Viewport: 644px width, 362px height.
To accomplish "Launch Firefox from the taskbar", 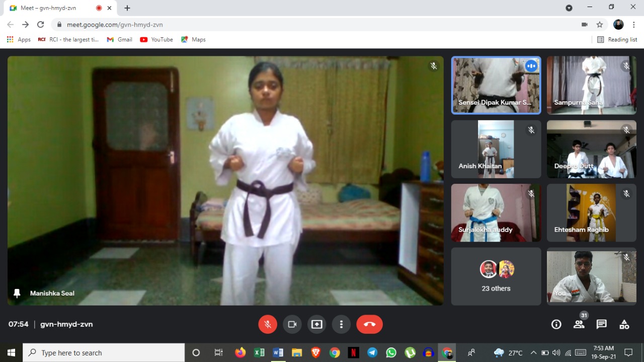I will [240, 352].
